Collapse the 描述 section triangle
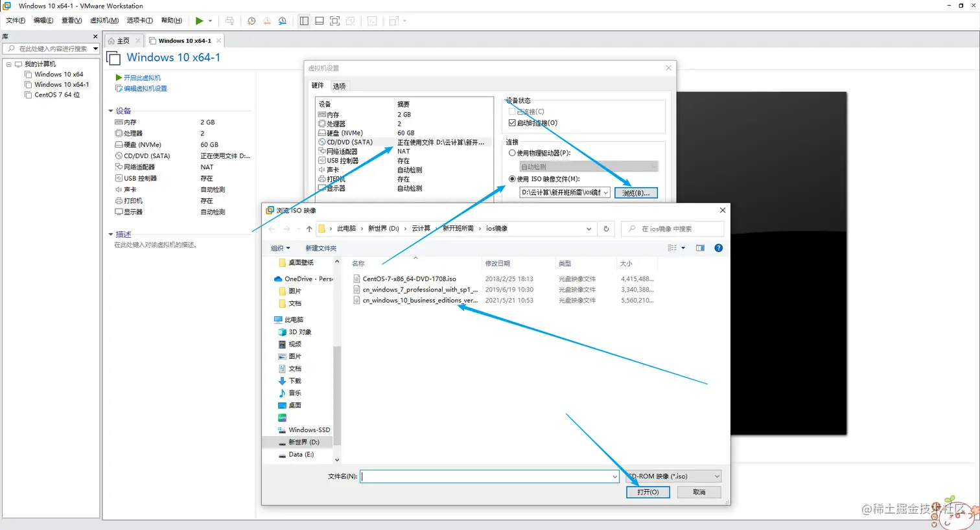 coord(111,235)
